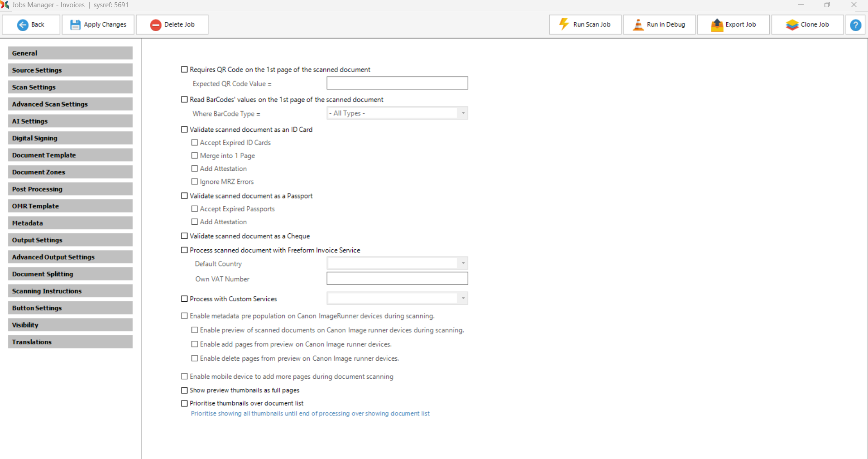Switch to Post Processing

tap(70, 189)
